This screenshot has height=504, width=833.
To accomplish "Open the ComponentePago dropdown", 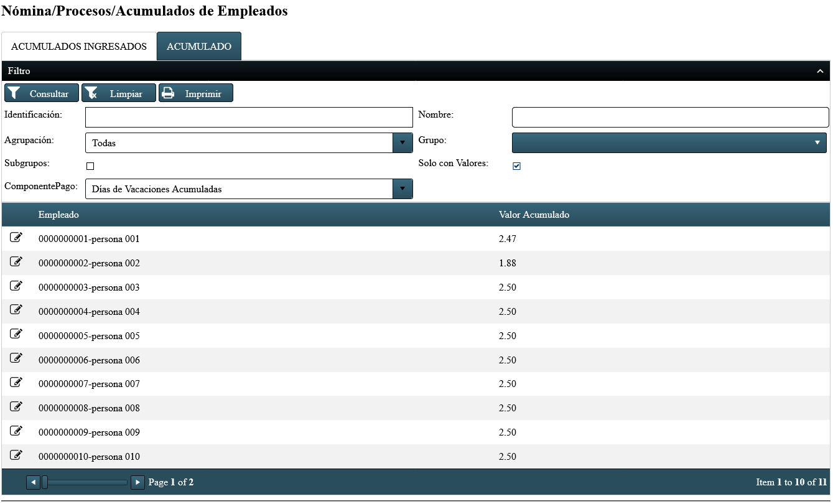I will click(x=403, y=189).
